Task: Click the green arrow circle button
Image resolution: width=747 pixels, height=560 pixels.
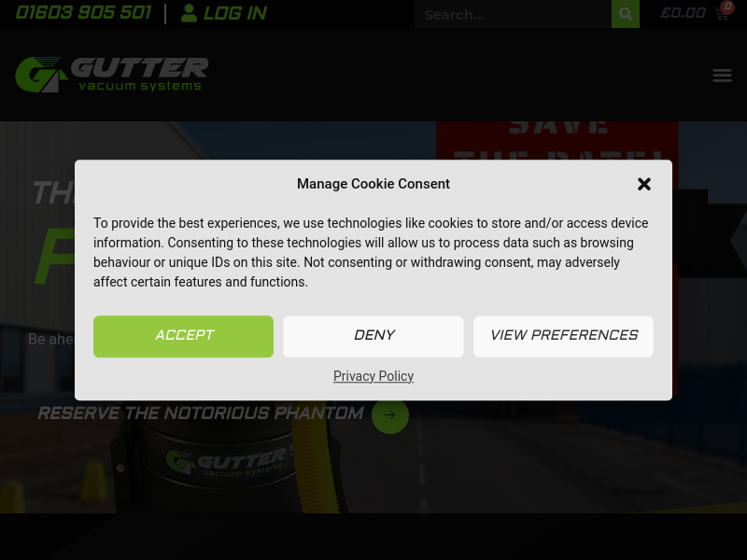Action: point(390,415)
